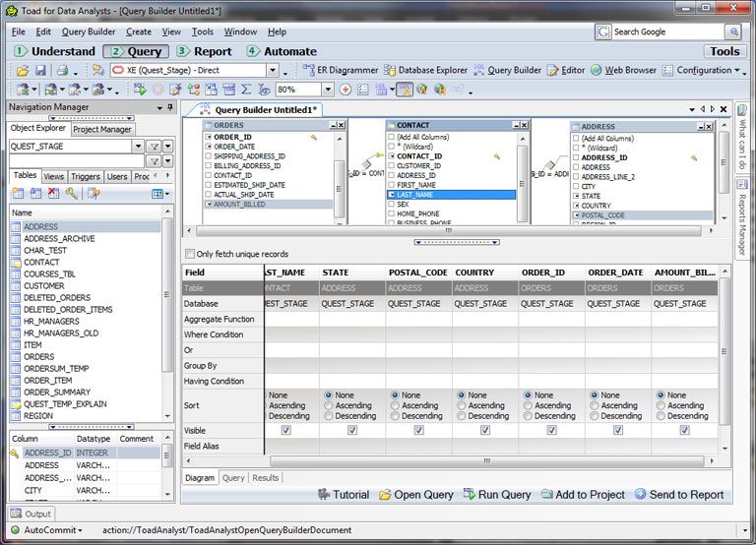Click Add to Project button
The height and width of the screenshot is (545, 756).
583,495
